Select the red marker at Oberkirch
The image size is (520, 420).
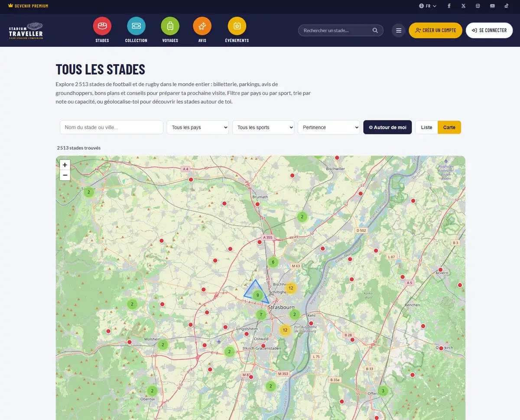[441, 348]
